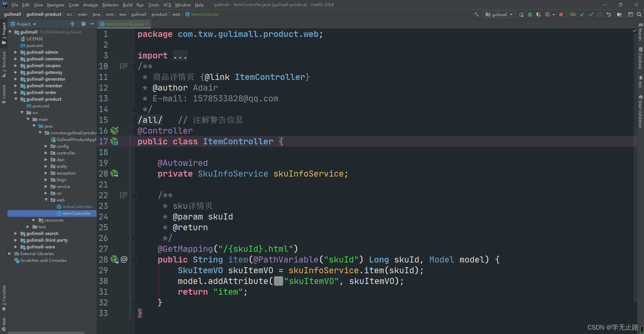The height and width of the screenshot is (334, 644).
Task: Open the Project Structure icon
Action: pyautogui.click(x=620, y=14)
